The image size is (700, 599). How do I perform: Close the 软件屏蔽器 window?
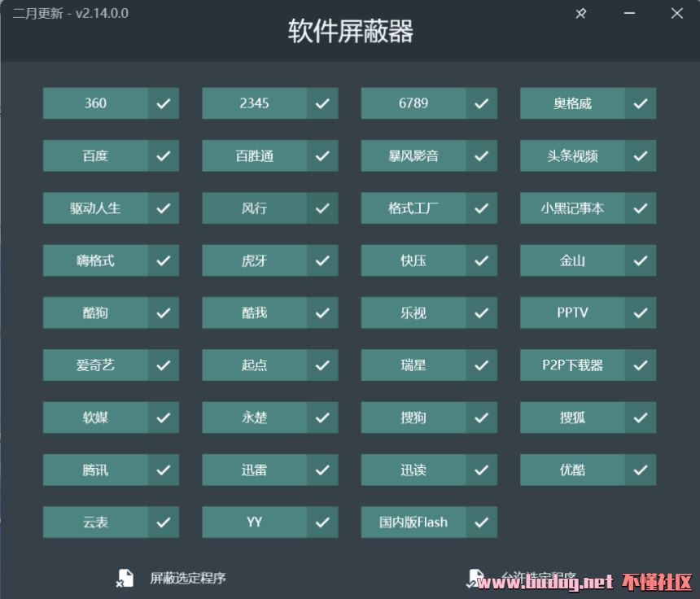[676, 13]
